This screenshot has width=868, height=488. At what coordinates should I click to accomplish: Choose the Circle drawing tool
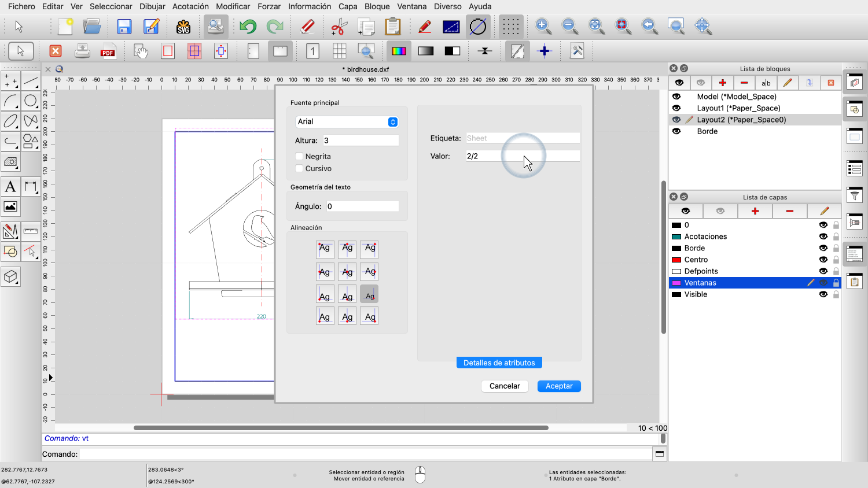click(x=31, y=101)
